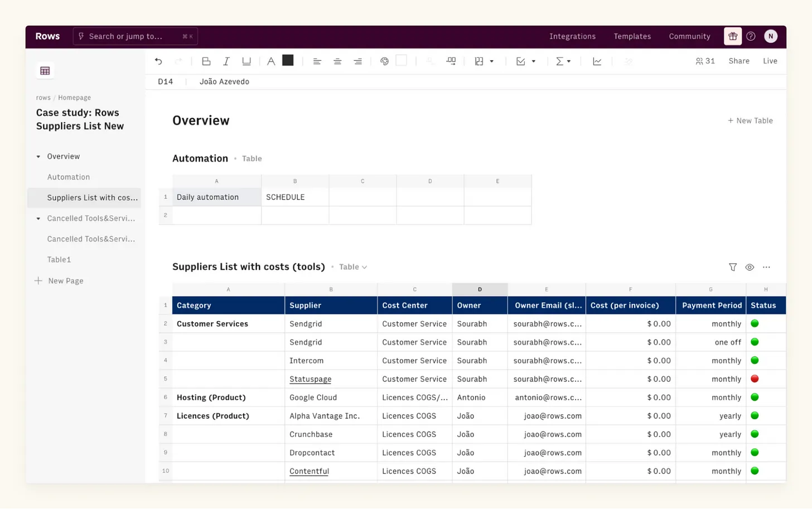Click the Category header cell
The image size is (812, 509).
(x=228, y=306)
